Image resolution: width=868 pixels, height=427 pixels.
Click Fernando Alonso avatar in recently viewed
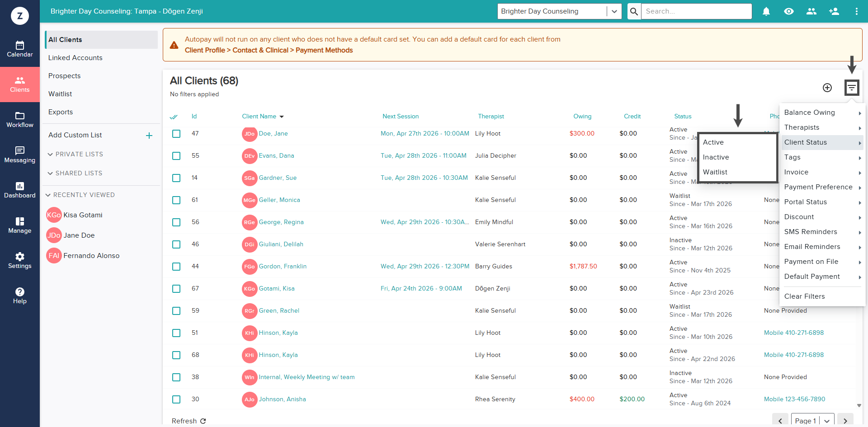[x=54, y=256]
